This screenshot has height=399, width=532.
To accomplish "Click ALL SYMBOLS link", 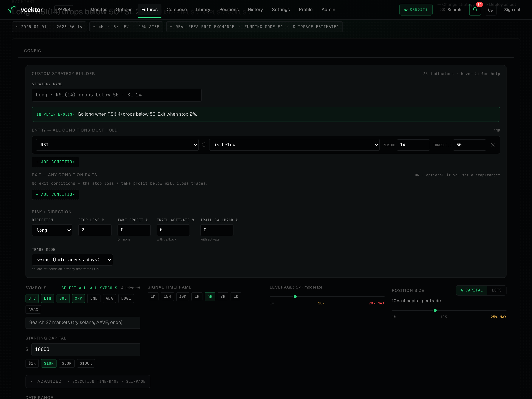I will click(104, 288).
